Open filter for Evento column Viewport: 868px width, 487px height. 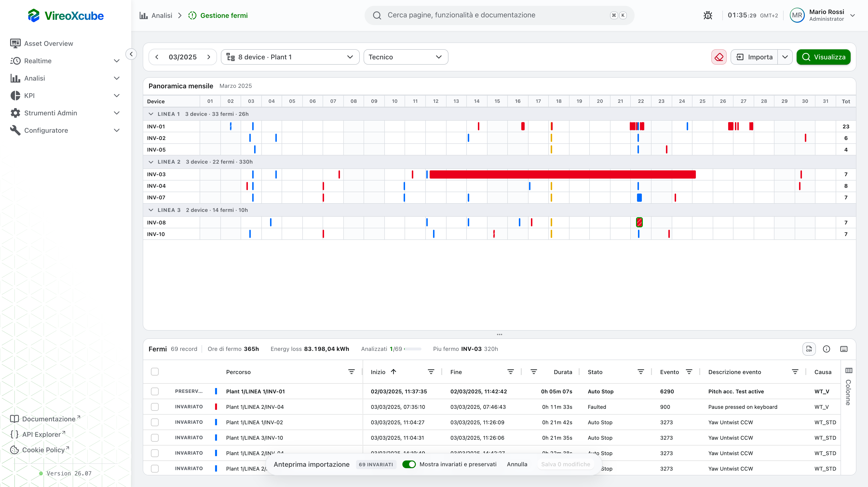(689, 372)
